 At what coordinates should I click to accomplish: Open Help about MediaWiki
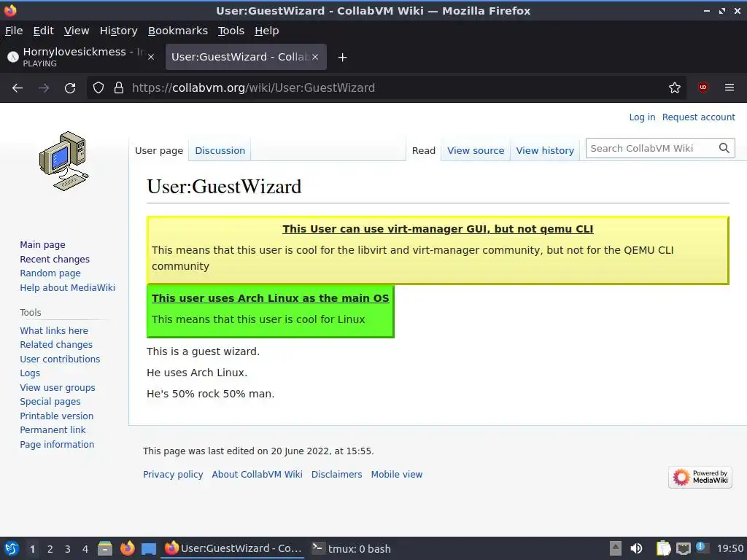(x=67, y=287)
